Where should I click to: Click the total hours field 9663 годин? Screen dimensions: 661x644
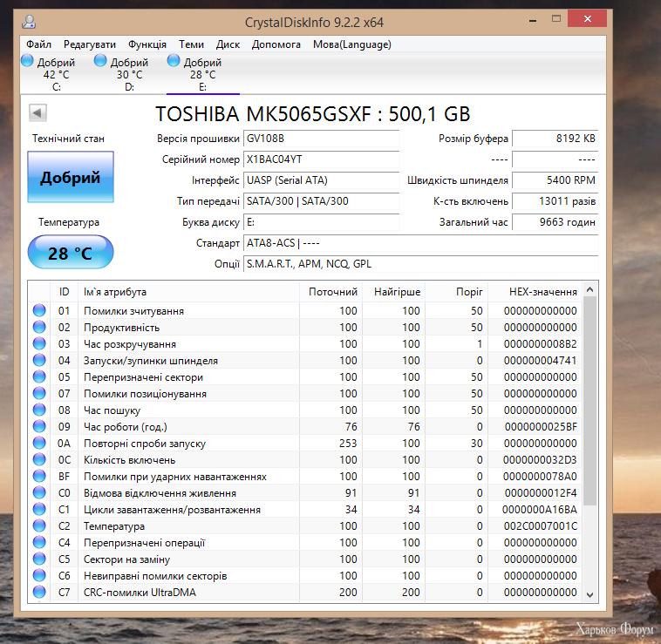point(555,222)
